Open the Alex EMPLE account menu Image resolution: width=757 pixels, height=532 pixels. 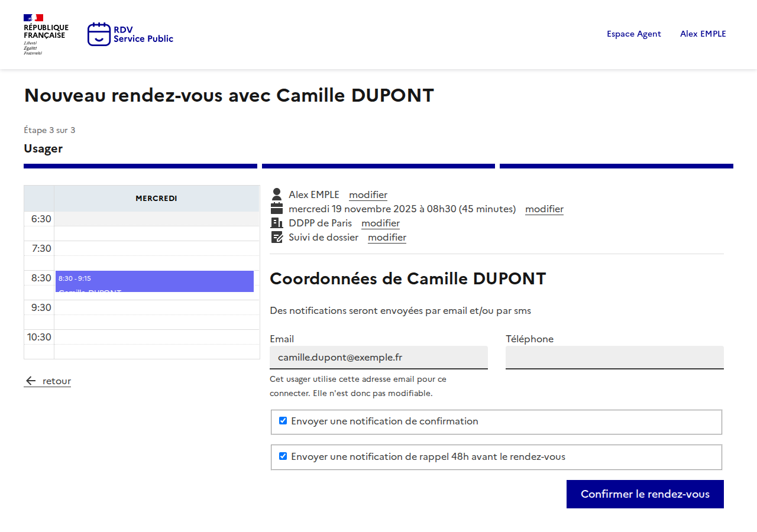point(703,34)
